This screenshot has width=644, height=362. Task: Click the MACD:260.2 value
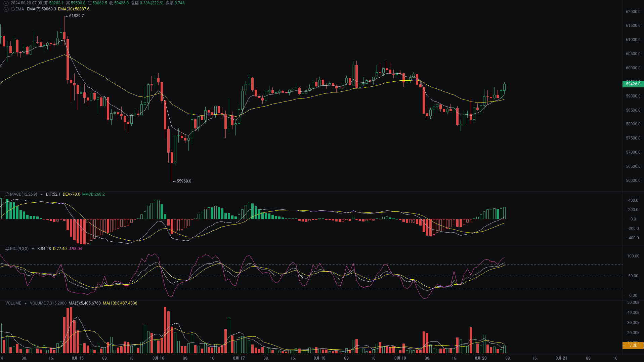click(x=93, y=194)
